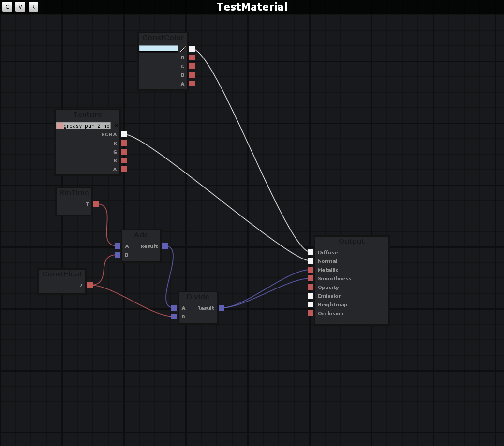Screen dimensions: 504x446
Task: Select ConstColor white RGBA output port
Action: pyautogui.click(x=192, y=49)
